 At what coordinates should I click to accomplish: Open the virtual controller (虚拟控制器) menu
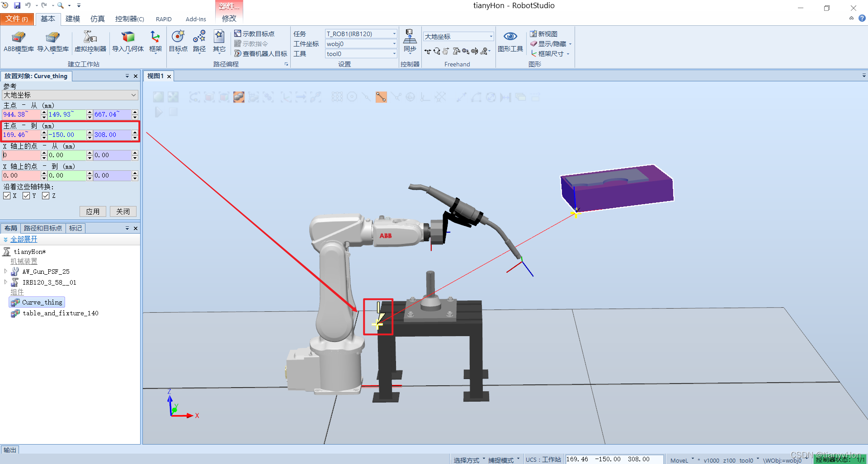(x=90, y=42)
